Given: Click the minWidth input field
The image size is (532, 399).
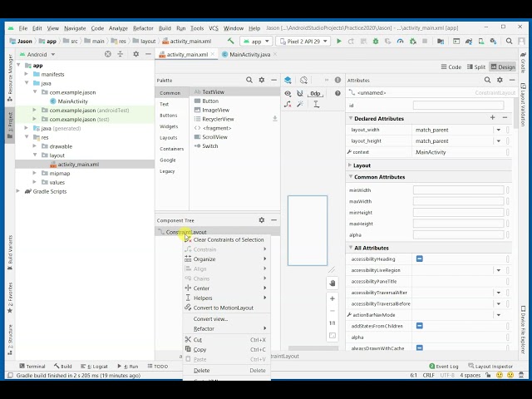Looking at the screenshot, I should tap(458, 190).
